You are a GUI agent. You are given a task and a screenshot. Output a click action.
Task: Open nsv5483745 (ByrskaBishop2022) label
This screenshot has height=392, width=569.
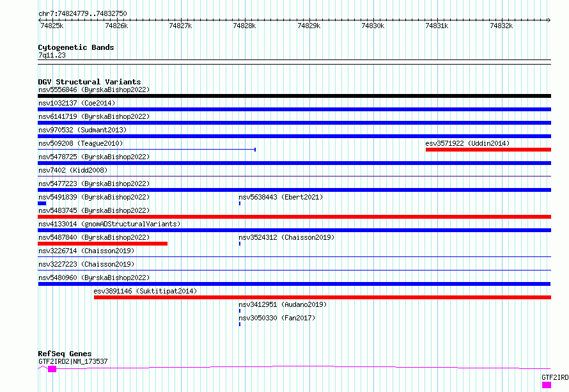94,210
